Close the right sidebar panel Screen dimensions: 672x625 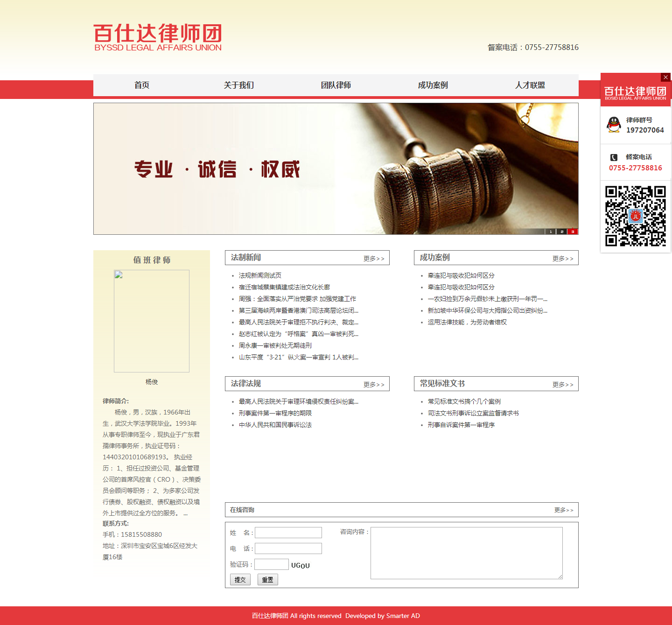pyautogui.click(x=665, y=77)
